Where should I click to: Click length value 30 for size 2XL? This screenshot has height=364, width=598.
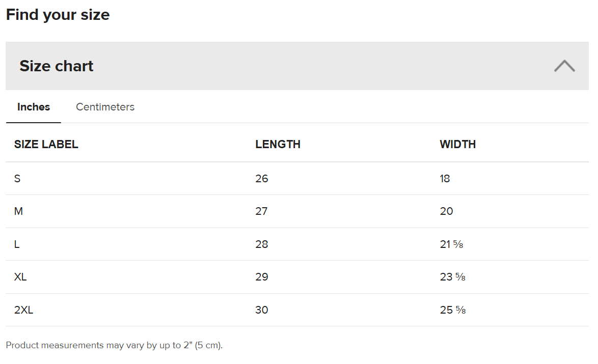coord(261,310)
